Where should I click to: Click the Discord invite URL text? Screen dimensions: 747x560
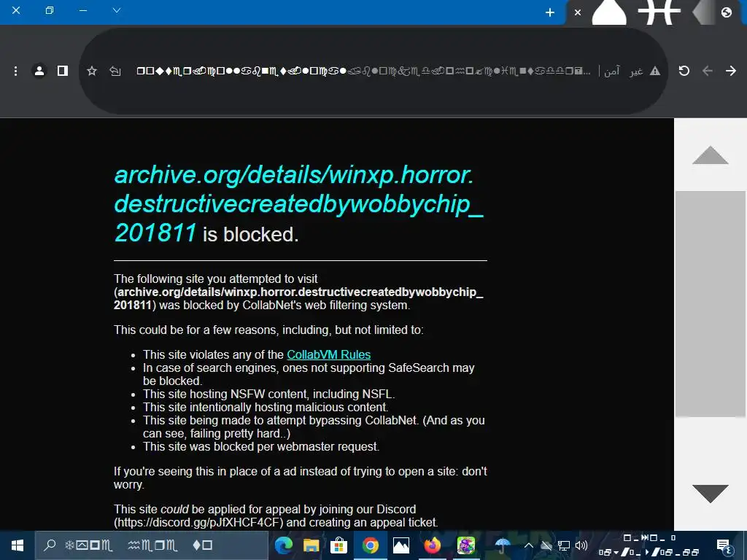click(x=198, y=522)
